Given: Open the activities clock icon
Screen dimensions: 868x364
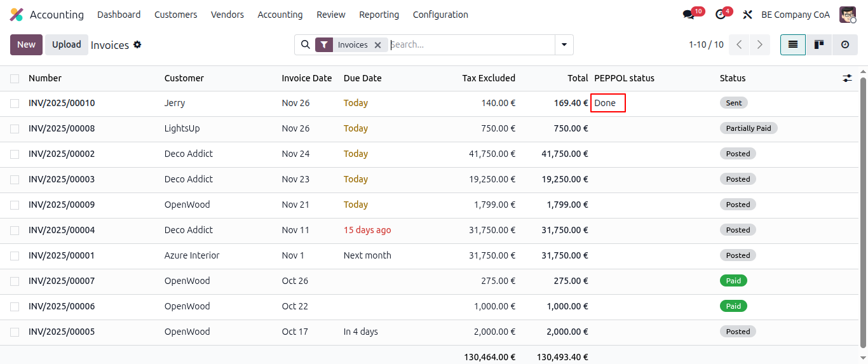Looking at the screenshot, I should (720, 15).
